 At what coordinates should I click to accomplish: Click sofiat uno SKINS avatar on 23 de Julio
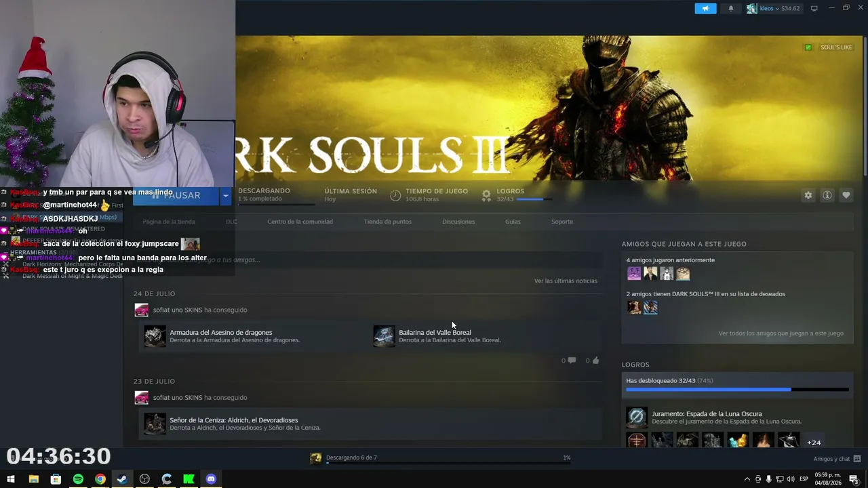142,398
